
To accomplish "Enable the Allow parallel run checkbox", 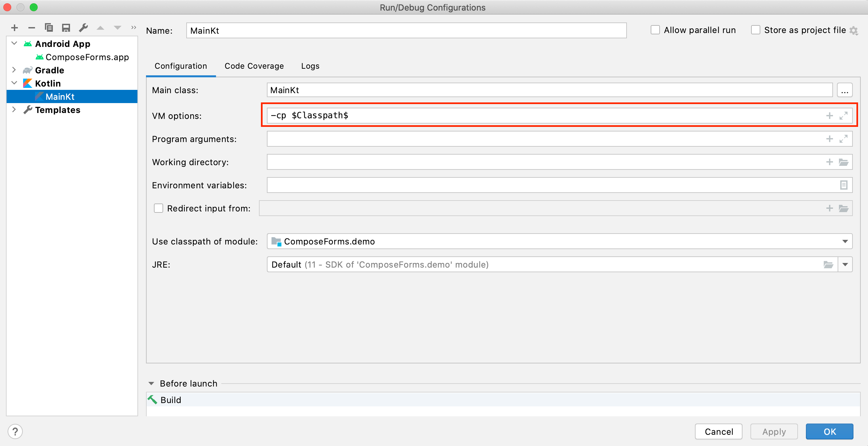I will coord(655,30).
